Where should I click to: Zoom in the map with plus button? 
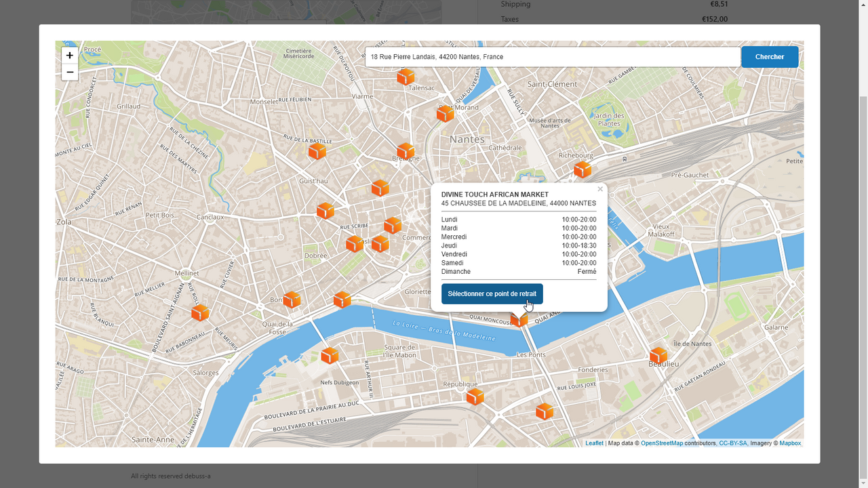click(70, 56)
